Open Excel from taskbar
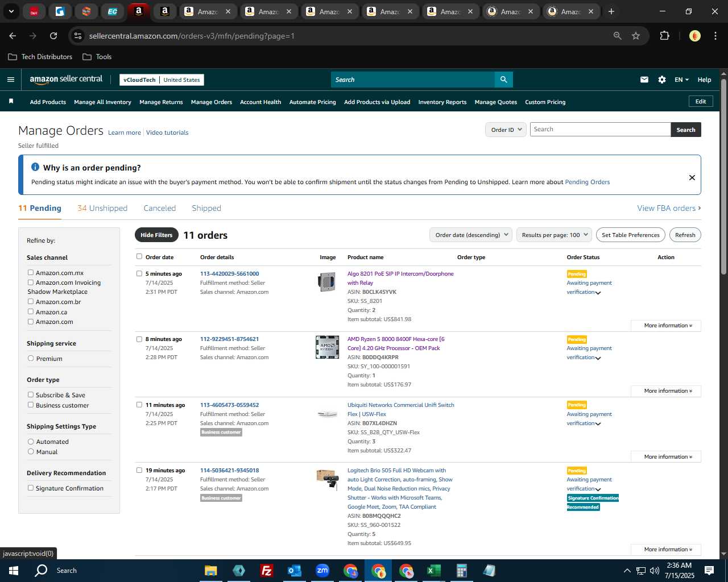 tap(433, 571)
